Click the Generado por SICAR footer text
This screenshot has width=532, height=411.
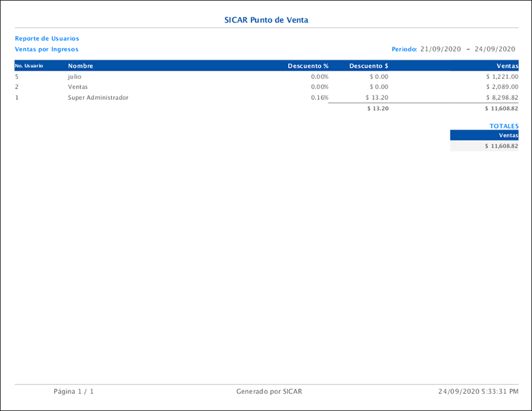pyautogui.click(x=269, y=392)
